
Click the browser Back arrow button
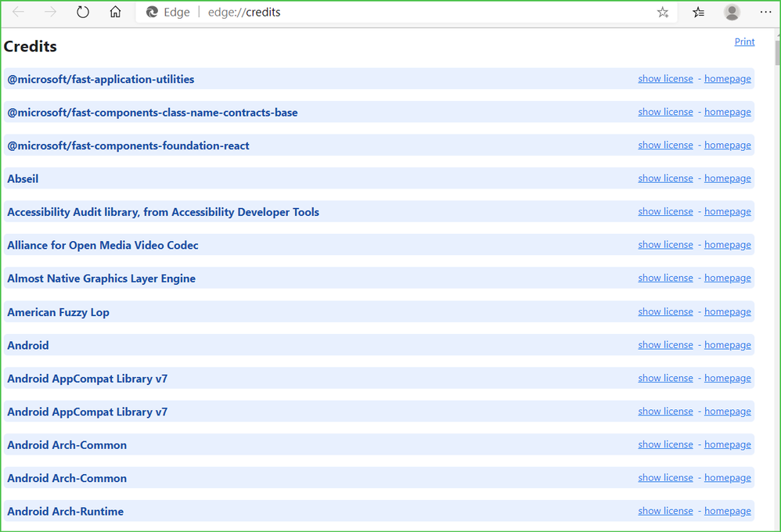[19, 13]
